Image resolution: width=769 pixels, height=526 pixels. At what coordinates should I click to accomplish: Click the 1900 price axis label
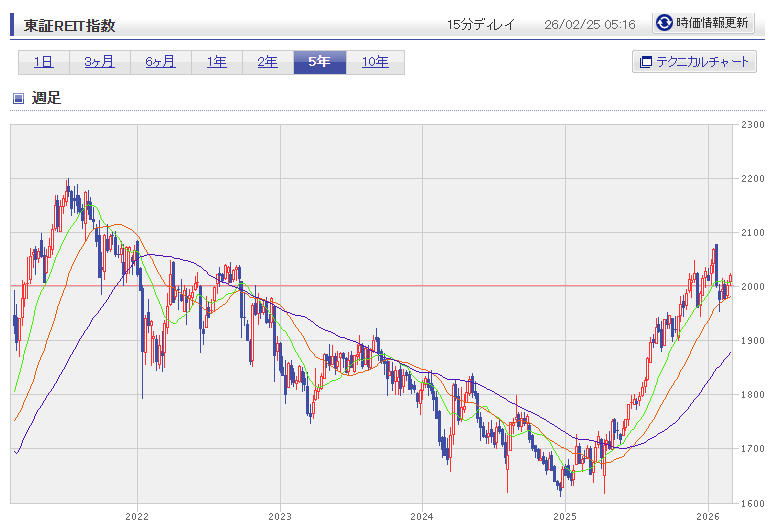753,340
